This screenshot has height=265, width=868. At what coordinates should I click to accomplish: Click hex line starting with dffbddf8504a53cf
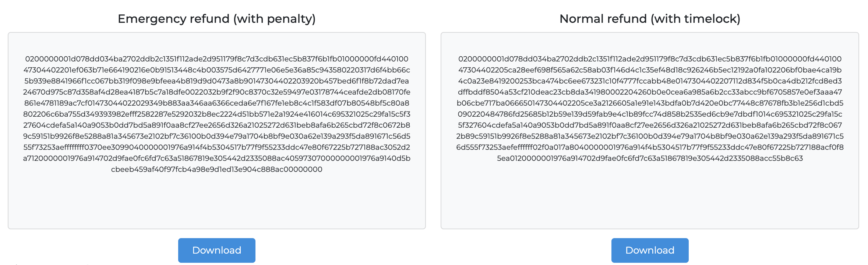(x=650, y=92)
